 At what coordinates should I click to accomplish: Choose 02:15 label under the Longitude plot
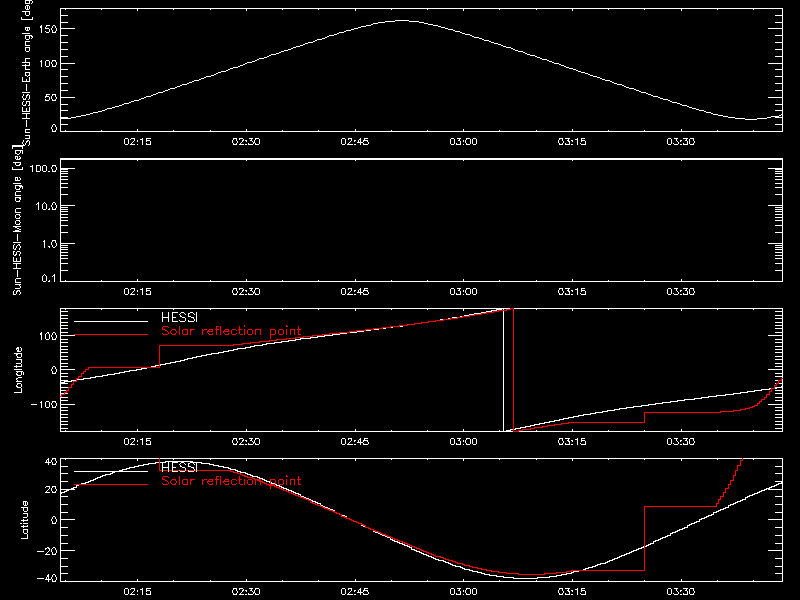coord(137,442)
